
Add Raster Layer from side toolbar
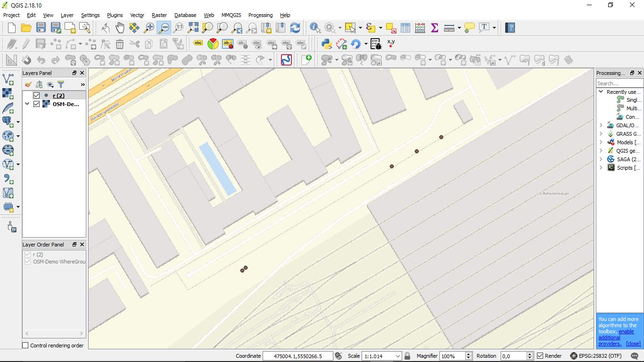click(x=8, y=93)
